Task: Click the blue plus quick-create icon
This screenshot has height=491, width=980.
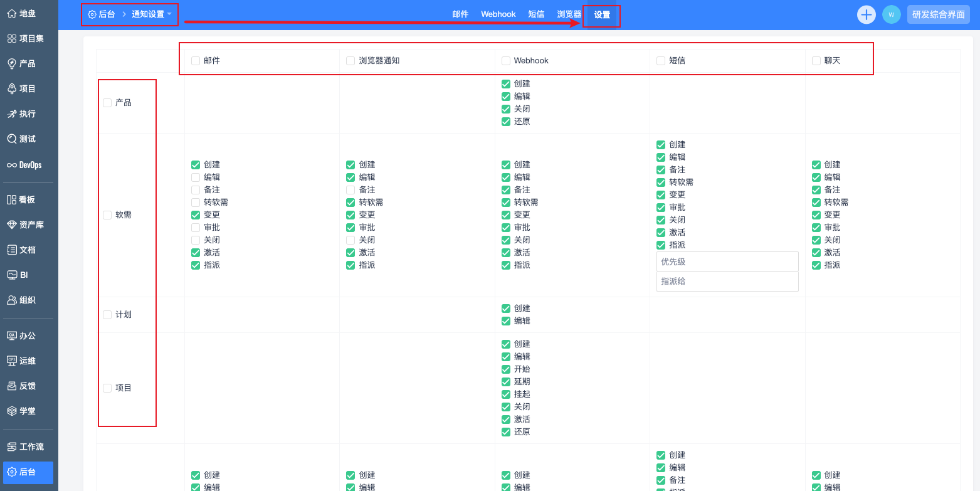Action: coord(866,14)
